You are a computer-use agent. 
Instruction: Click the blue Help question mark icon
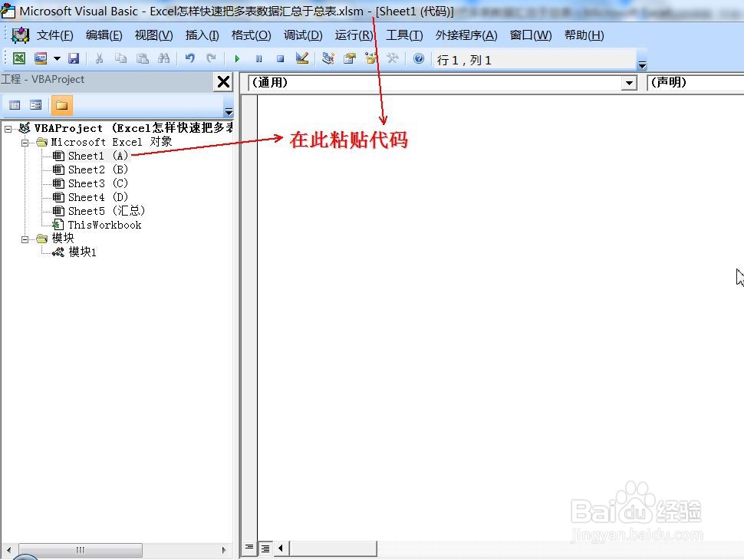tap(419, 58)
